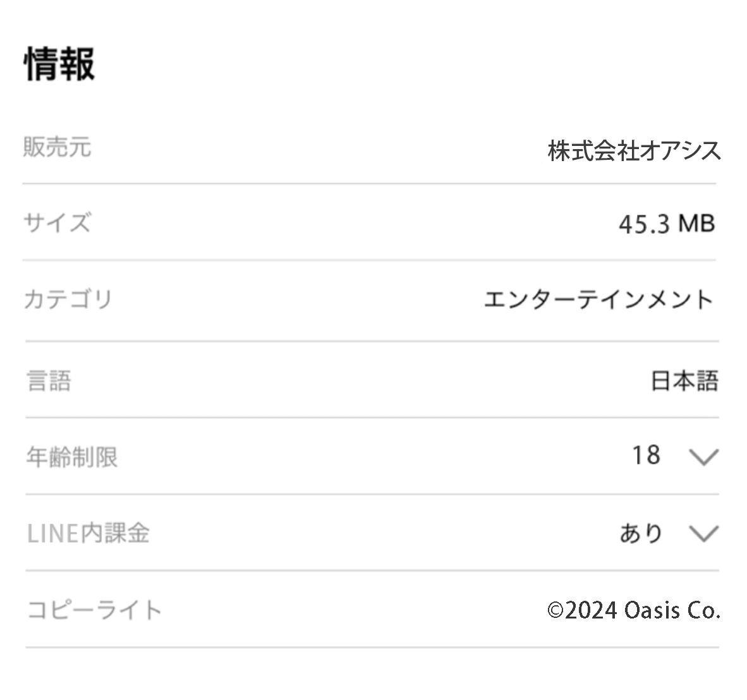Open seller 株式会社オアシス
The width and height of the screenshot is (747, 700).
634,151
